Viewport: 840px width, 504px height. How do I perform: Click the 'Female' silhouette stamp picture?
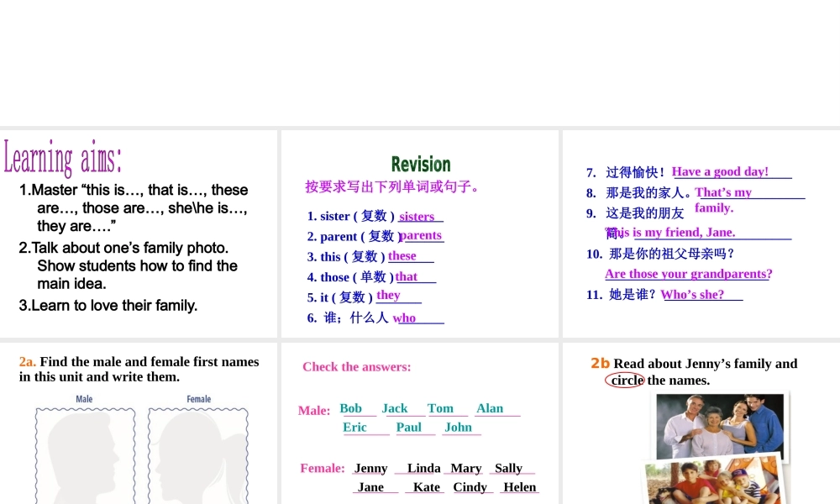[x=198, y=454]
